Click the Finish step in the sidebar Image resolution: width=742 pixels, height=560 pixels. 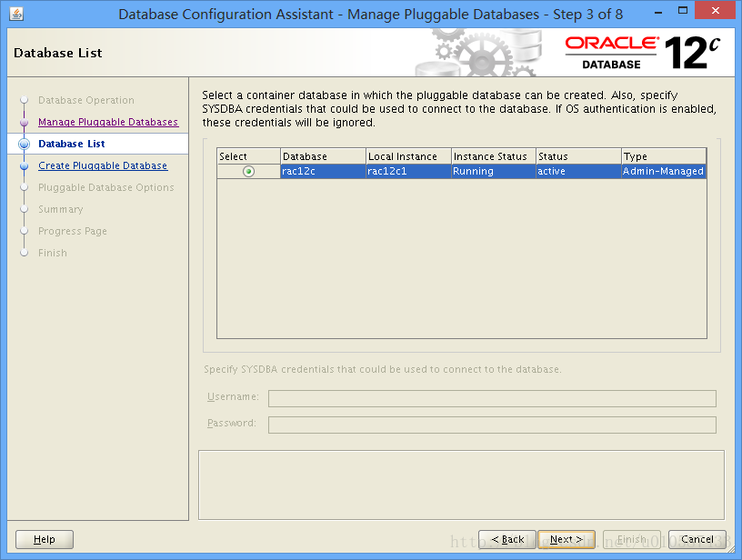[53, 253]
